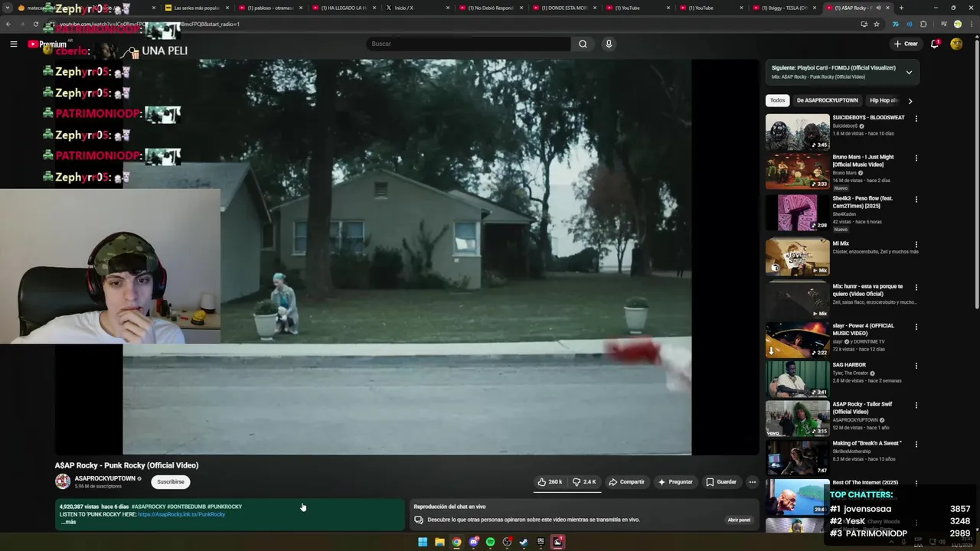
Task: Open options for Bruno Mars I Just Might
Action: pyautogui.click(x=916, y=158)
